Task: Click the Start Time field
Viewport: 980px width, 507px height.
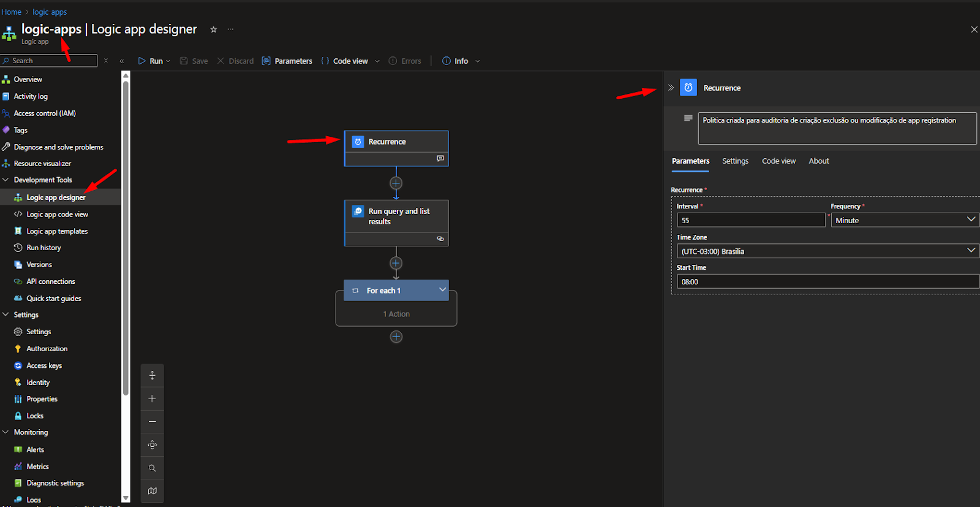Action: coord(827,282)
